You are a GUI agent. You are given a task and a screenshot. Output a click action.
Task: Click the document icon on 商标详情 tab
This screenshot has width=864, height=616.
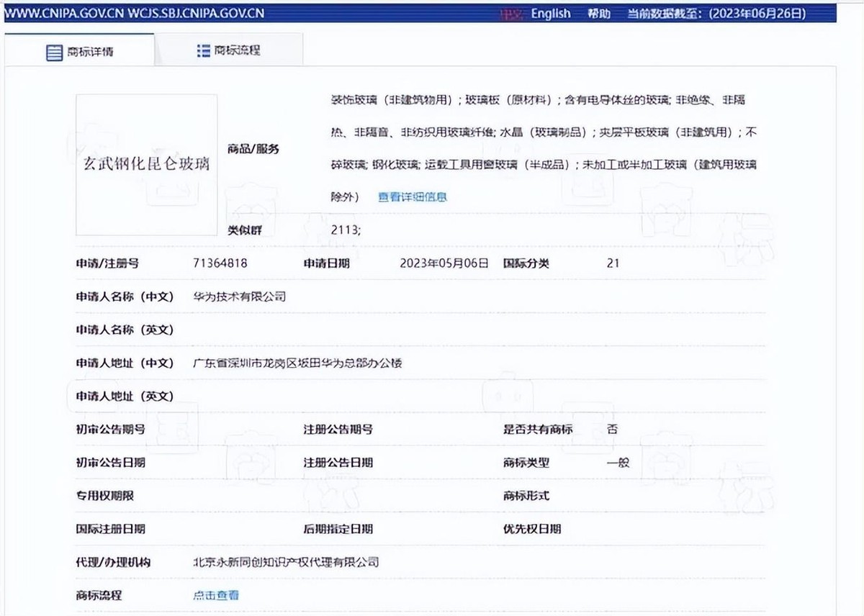(x=53, y=51)
